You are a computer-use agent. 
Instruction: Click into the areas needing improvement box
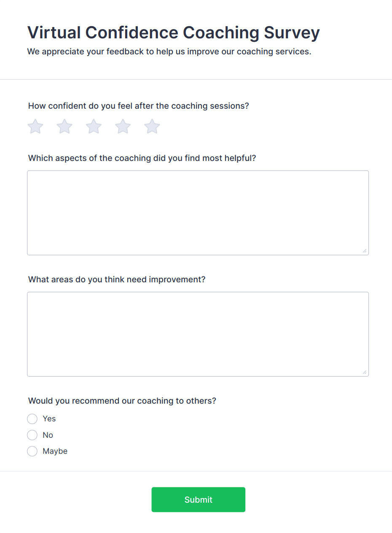pos(198,334)
